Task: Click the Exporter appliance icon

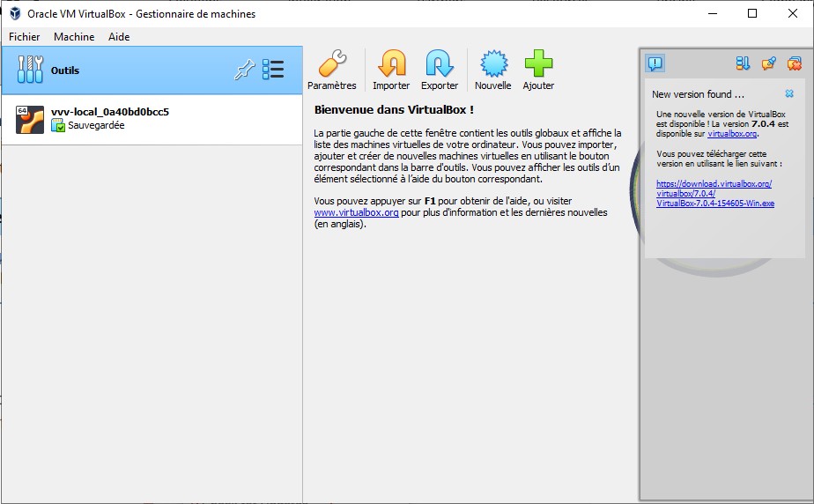Action: 440,63
